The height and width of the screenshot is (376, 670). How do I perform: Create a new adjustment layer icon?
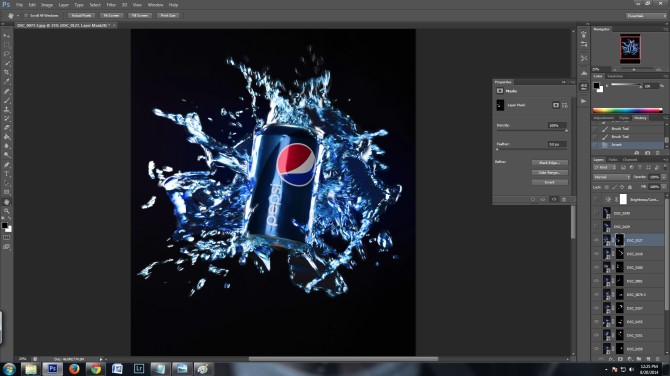630,359
